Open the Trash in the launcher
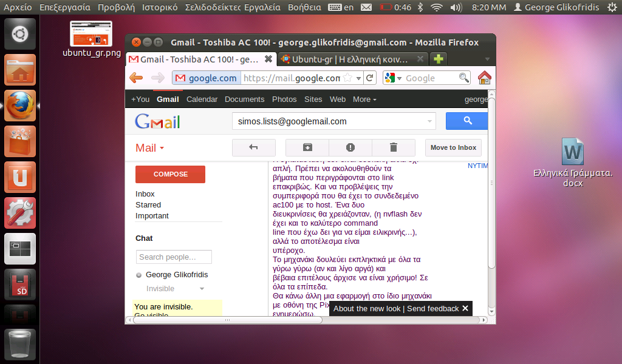Image resolution: width=622 pixels, height=364 pixels. tap(20, 344)
